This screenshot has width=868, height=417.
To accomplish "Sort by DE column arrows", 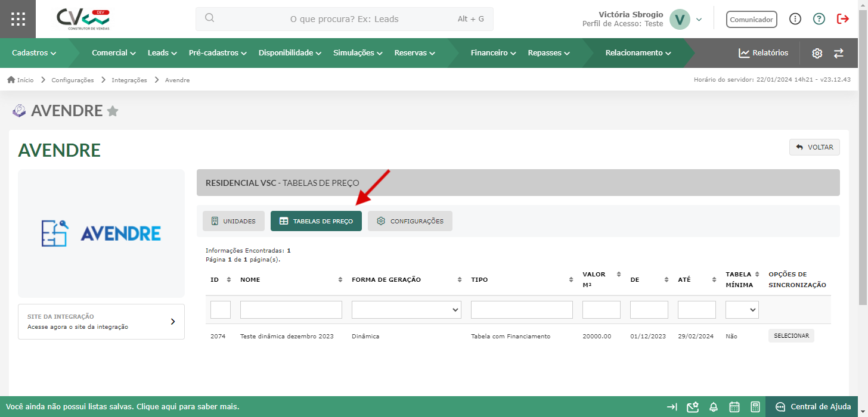I will 666,280.
